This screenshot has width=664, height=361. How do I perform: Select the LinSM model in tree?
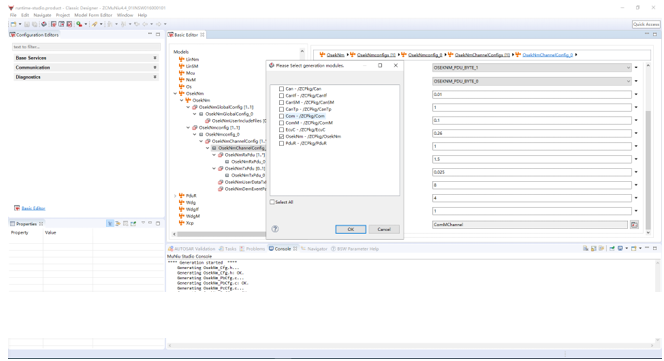(x=192, y=66)
